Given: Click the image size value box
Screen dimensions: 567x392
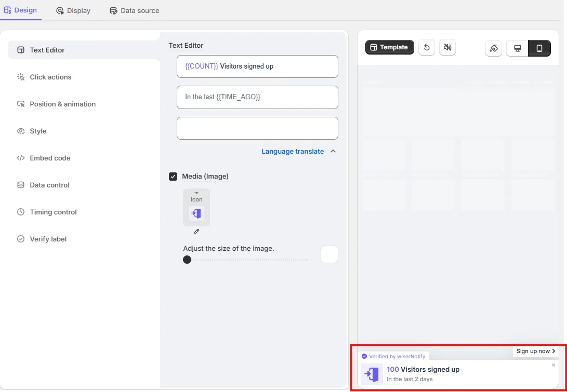Looking at the screenshot, I should tap(329, 255).
